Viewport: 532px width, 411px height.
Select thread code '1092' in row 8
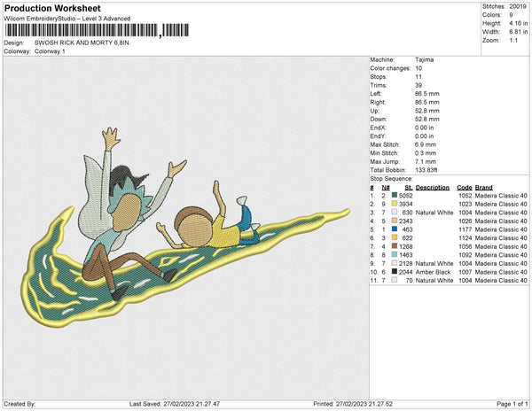coord(465,255)
